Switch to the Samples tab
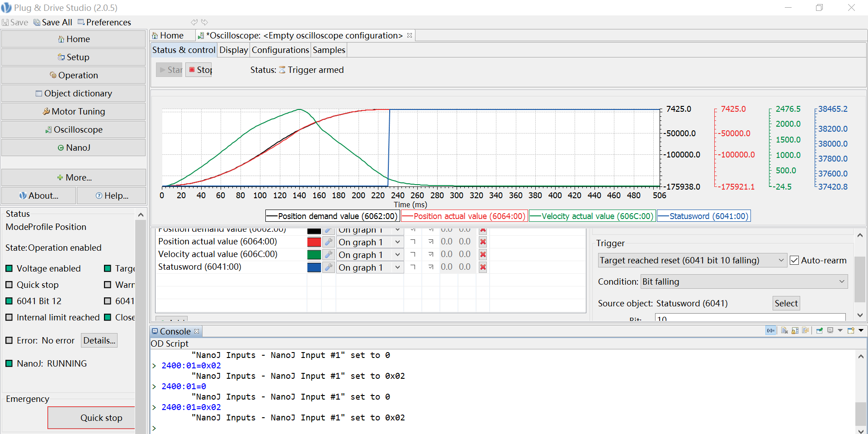Viewport: 868px width, 434px height. click(329, 50)
